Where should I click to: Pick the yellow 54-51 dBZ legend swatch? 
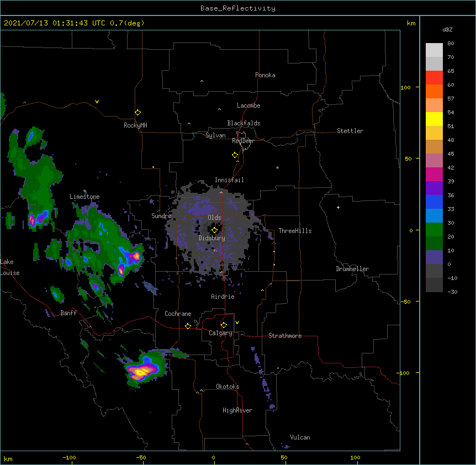click(x=434, y=119)
